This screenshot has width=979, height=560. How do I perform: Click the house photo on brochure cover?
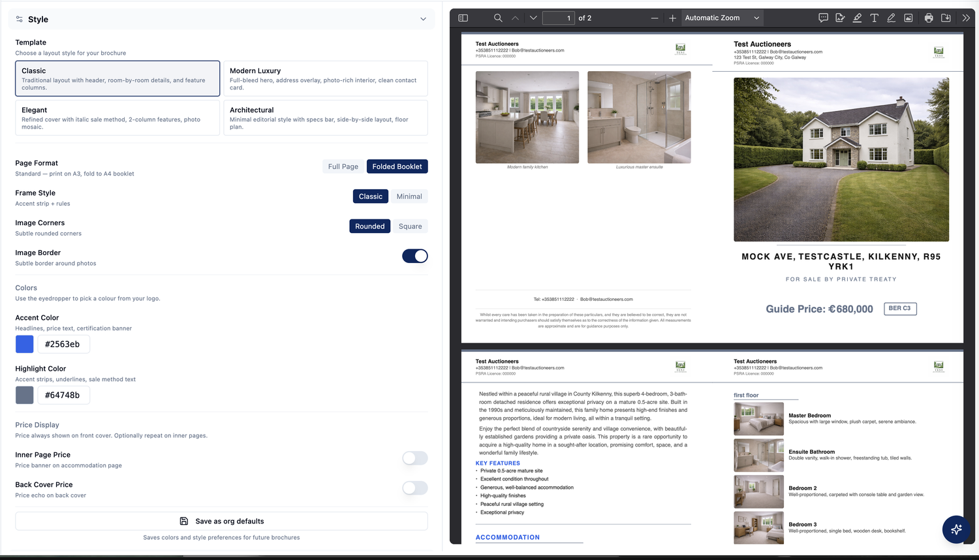[841, 160]
